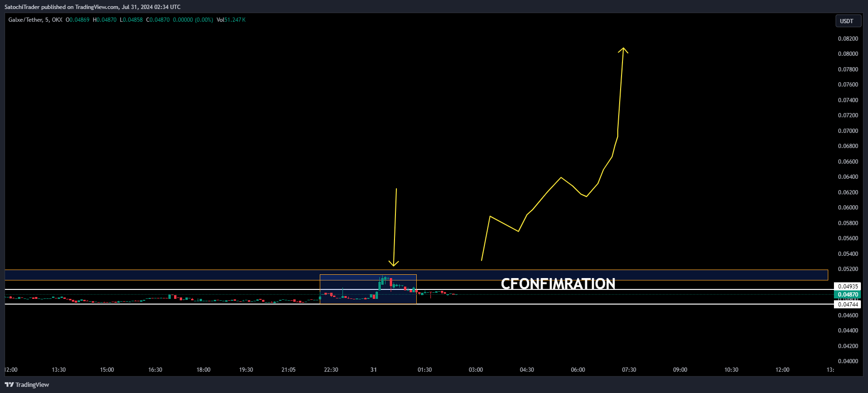Click the volume readout Vol51.247K

(x=231, y=20)
